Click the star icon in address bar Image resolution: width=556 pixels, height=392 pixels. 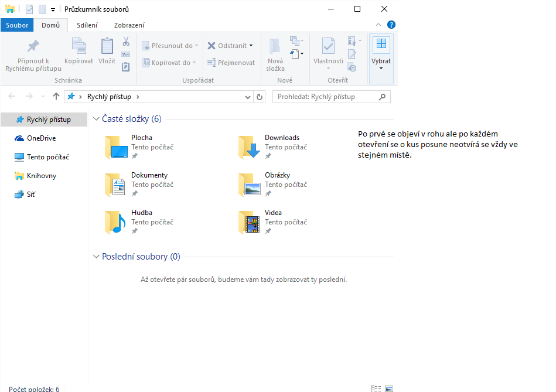(x=71, y=97)
